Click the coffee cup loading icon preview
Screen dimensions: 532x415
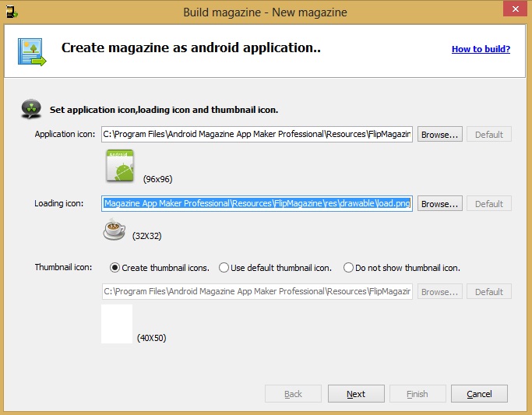[115, 230]
